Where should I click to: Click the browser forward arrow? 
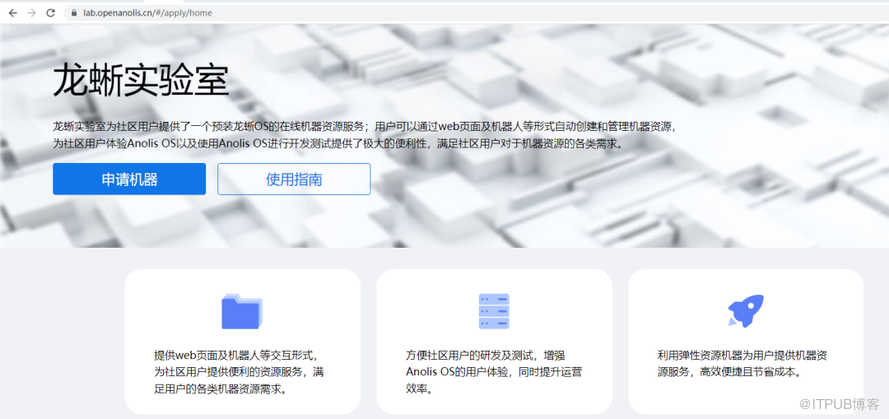coord(31,13)
